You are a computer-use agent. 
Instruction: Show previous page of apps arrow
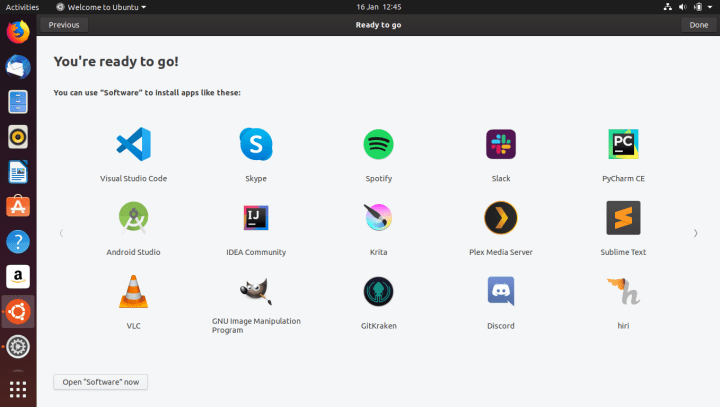pyautogui.click(x=62, y=233)
